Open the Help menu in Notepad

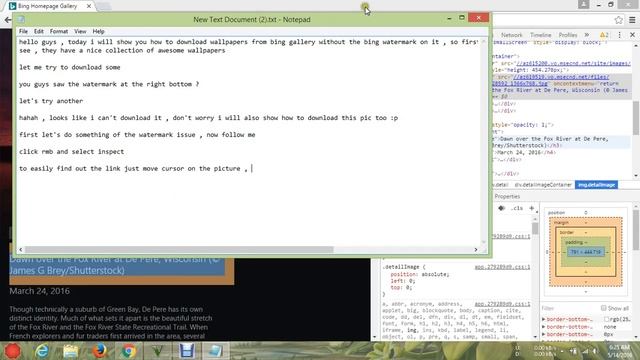(98, 31)
